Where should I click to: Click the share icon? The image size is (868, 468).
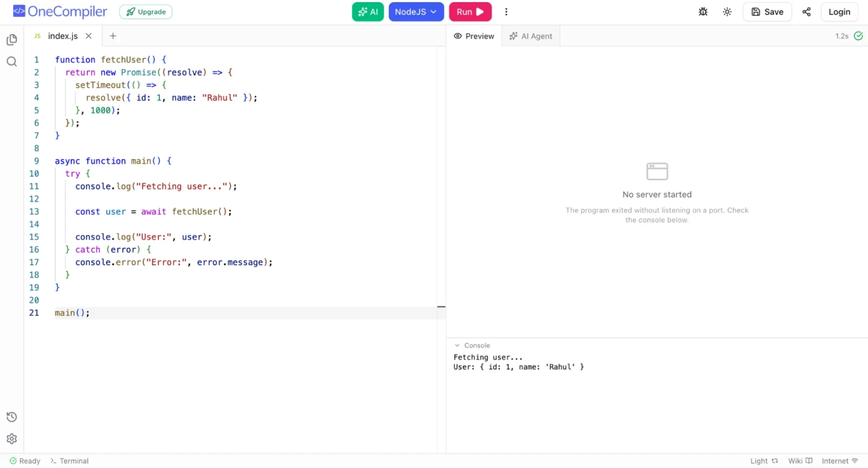coord(807,12)
